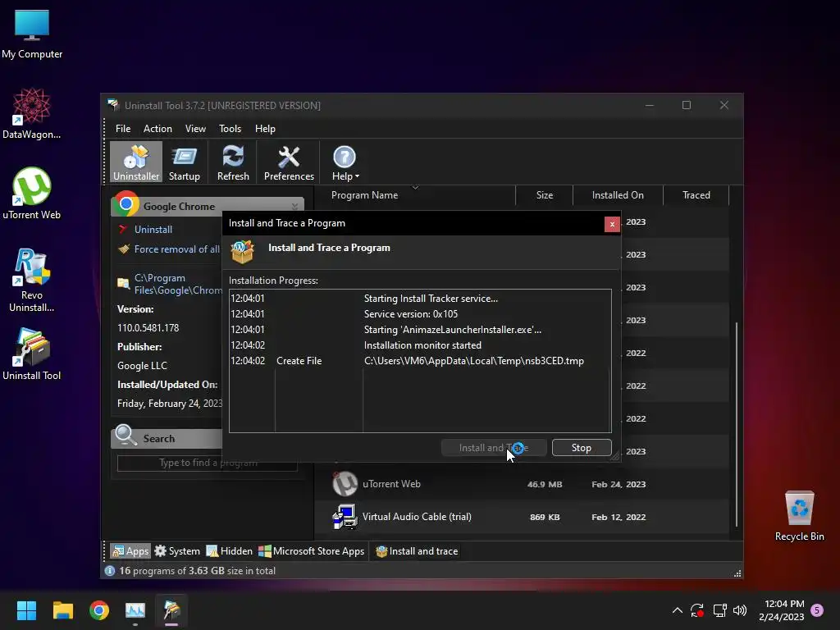
Task: Click the program list vertical scrollbar
Action: (737, 424)
